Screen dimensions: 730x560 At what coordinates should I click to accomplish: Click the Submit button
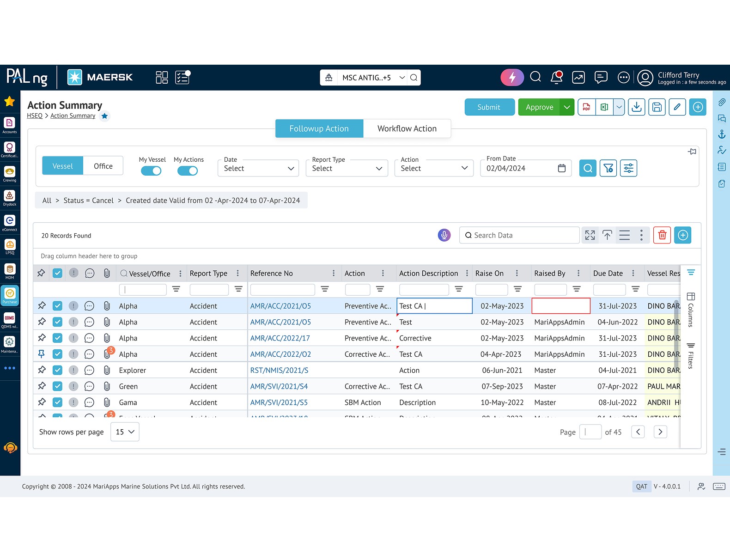[489, 107]
